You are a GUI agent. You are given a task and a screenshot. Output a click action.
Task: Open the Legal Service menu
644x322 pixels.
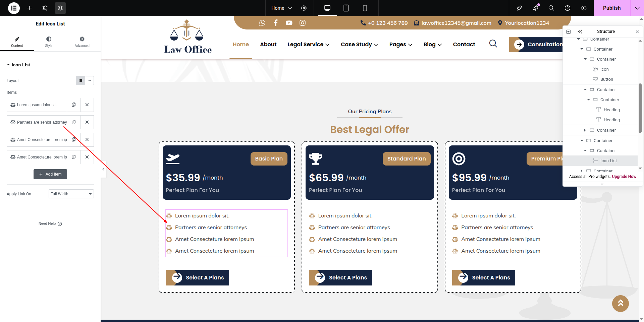coord(309,45)
